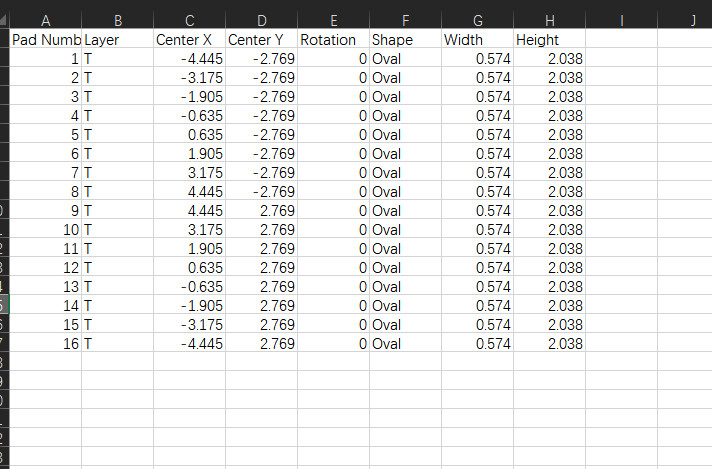Select empty column J header

point(693,19)
